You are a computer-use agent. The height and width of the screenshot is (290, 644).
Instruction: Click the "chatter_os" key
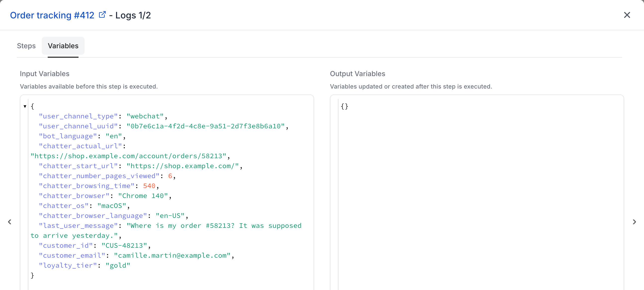[64, 206]
